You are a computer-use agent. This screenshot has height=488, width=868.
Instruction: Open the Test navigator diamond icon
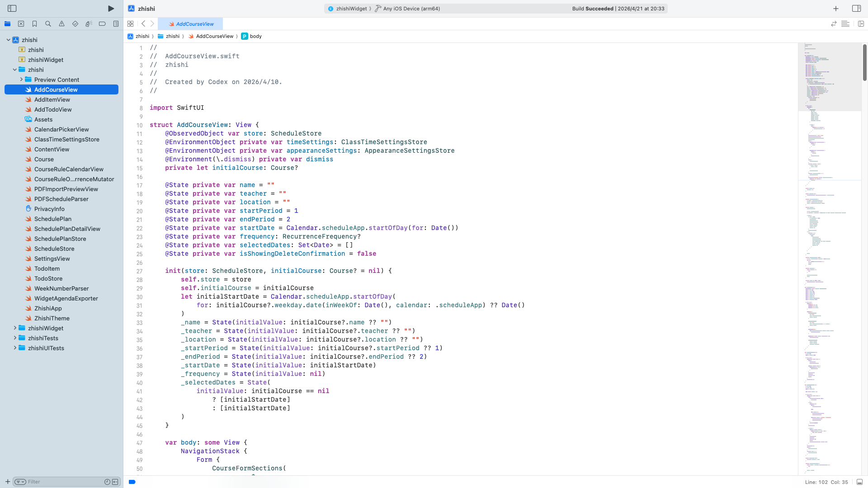75,24
